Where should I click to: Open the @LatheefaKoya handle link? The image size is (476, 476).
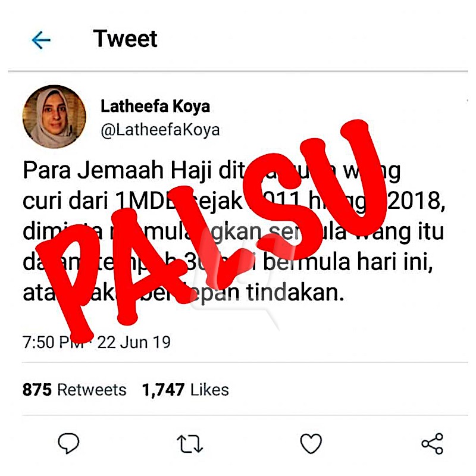(x=160, y=130)
